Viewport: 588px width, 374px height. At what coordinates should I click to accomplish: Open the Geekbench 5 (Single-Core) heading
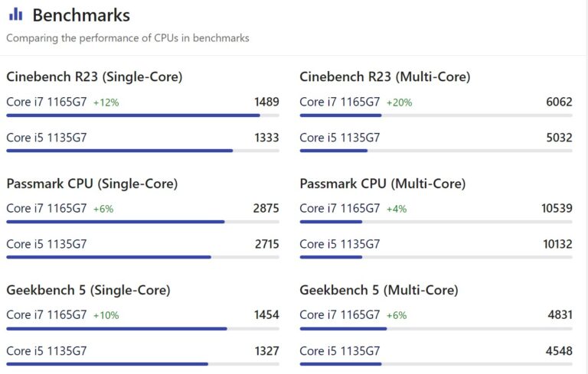tap(88, 290)
